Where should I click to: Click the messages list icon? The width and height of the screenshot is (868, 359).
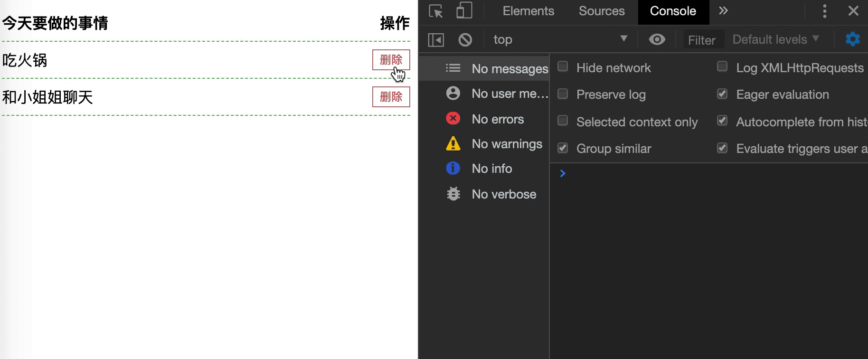tap(453, 68)
